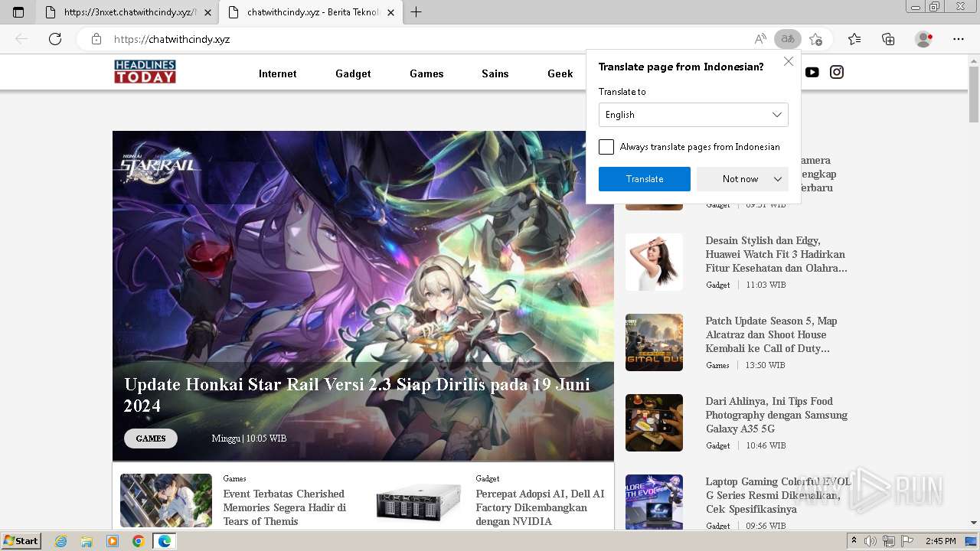
Task: Close the translate popup
Action: pos(789,61)
